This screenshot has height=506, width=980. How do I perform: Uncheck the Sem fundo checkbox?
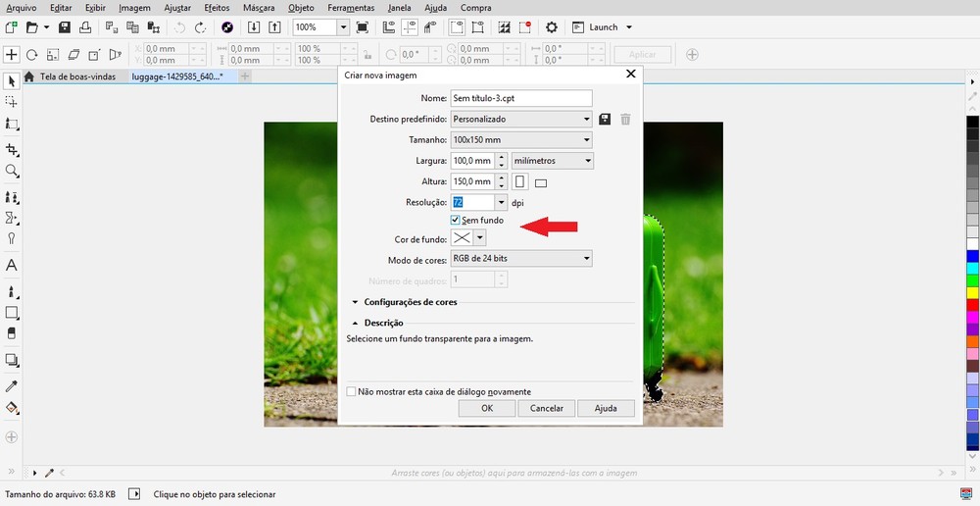coord(455,220)
